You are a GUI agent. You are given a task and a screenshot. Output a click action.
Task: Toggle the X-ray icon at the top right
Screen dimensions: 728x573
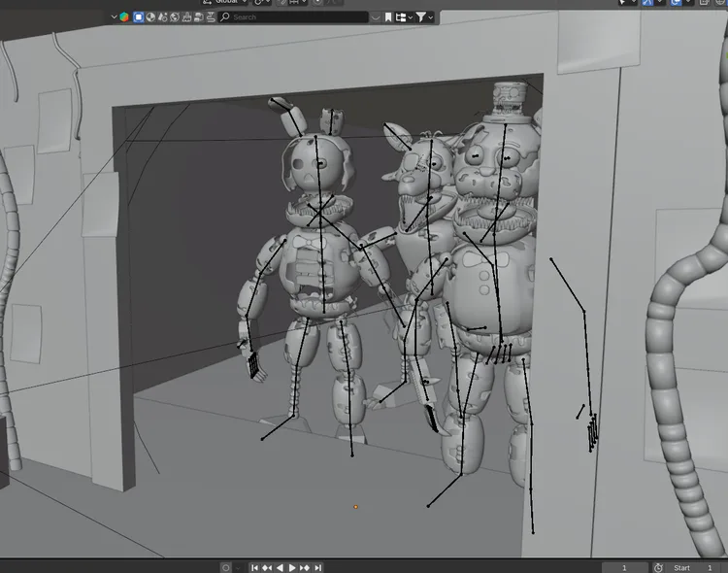[704, 2]
